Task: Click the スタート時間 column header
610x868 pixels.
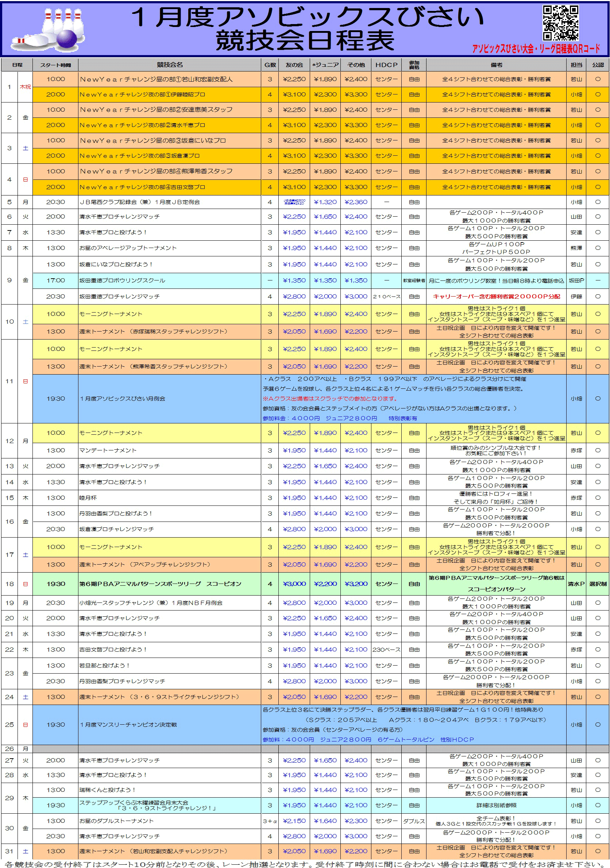Action: click(55, 65)
